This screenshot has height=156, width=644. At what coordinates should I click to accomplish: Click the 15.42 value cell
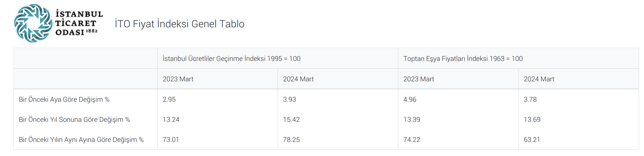pyautogui.click(x=291, y=120)
